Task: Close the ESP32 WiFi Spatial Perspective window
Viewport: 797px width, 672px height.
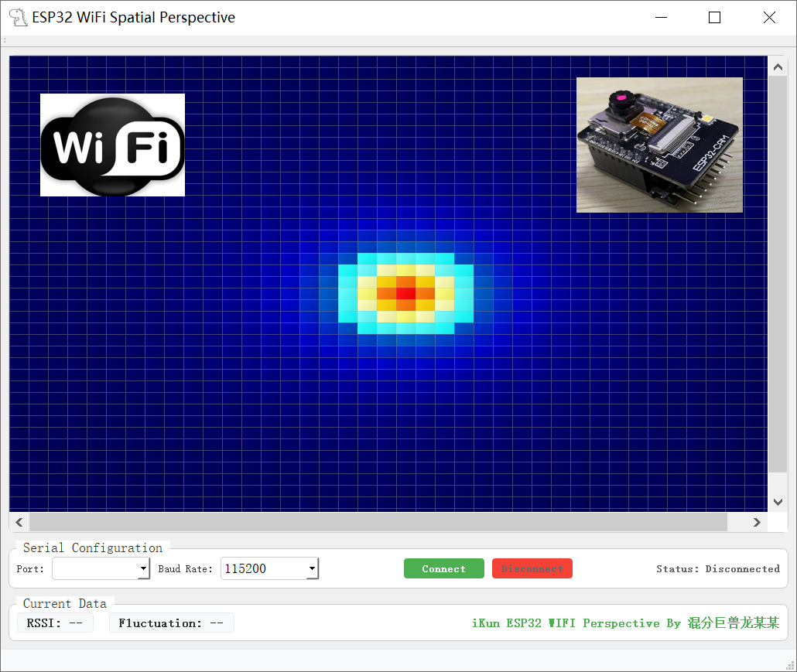Action: pos(770,17)
